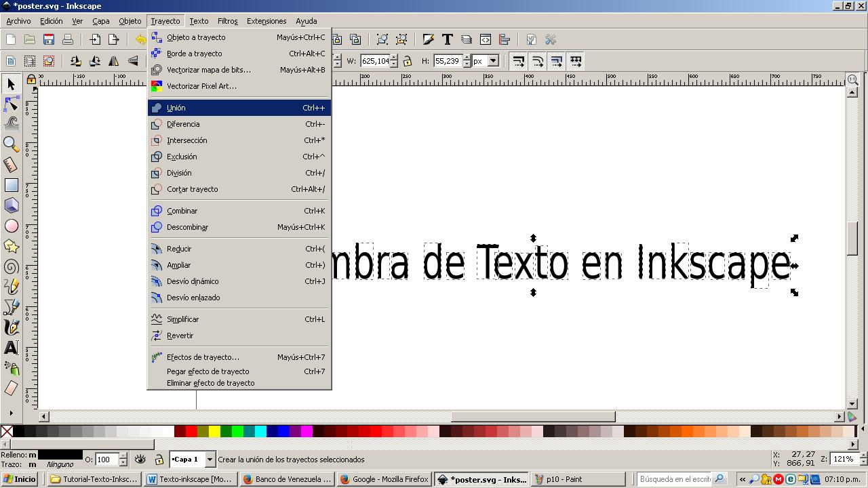The height and width of the screenshot is (488, 868).
Task: Select the Rectangle tool
Action: 11,185
